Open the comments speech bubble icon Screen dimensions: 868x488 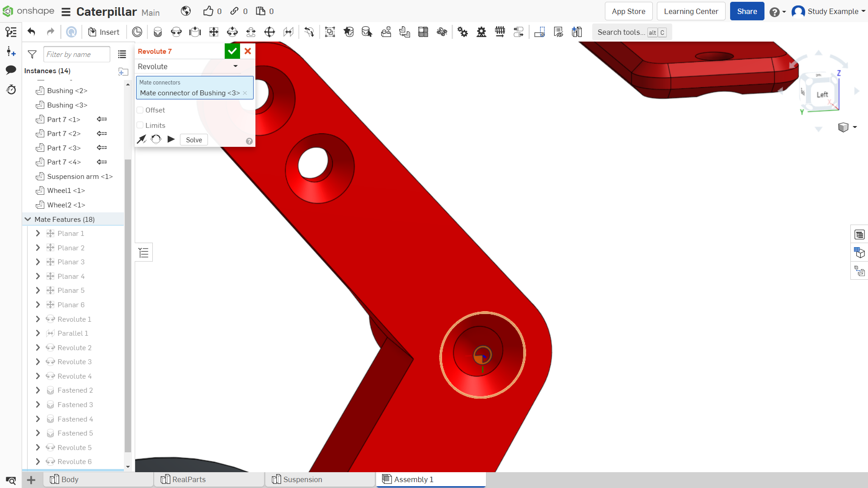[11, 70]
